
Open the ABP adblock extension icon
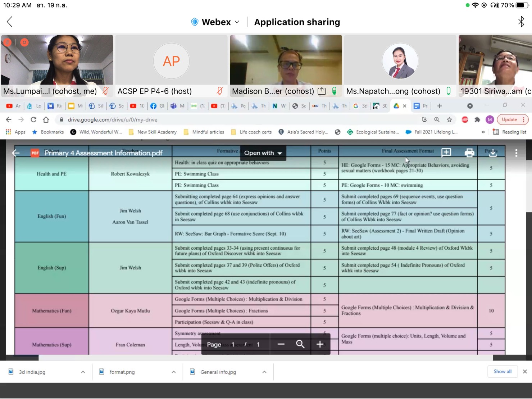(x=465, y=119)
